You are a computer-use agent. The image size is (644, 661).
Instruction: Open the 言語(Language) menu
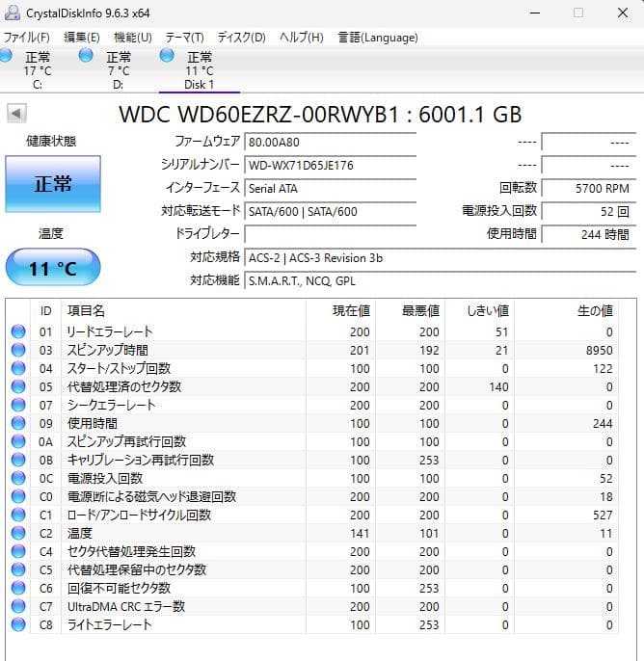coord(378,38)
